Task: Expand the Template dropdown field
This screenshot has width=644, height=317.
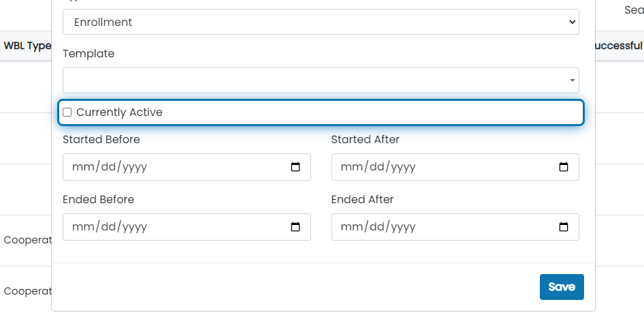Action: (x=321, y=80)
